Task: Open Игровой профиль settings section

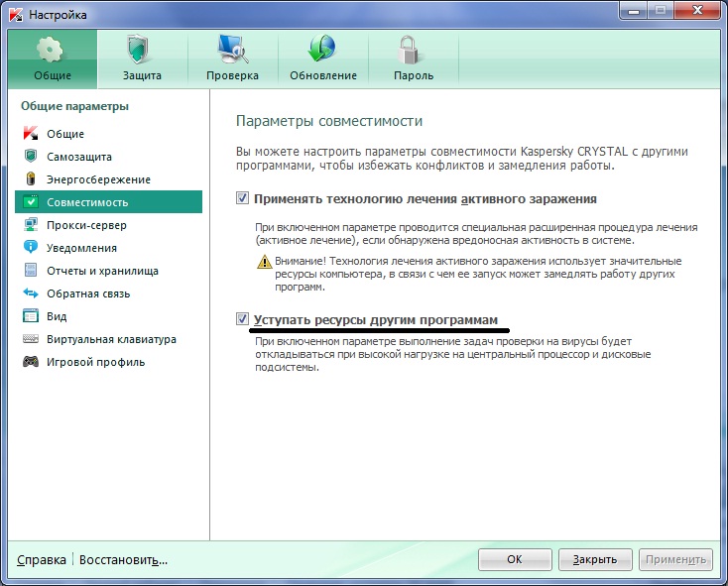Action: coord(109,362)
